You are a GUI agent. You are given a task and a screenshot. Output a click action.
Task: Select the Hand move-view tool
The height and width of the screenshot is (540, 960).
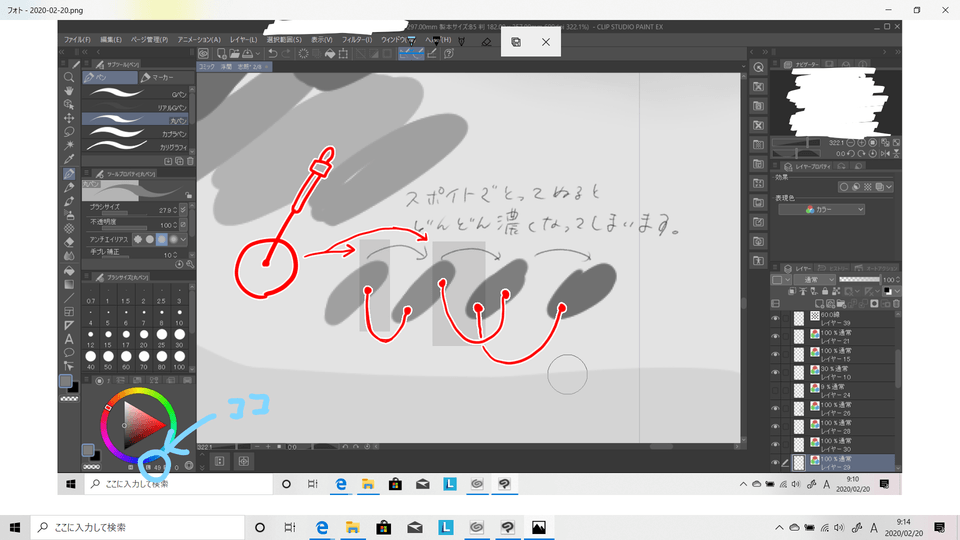(69, 91)
